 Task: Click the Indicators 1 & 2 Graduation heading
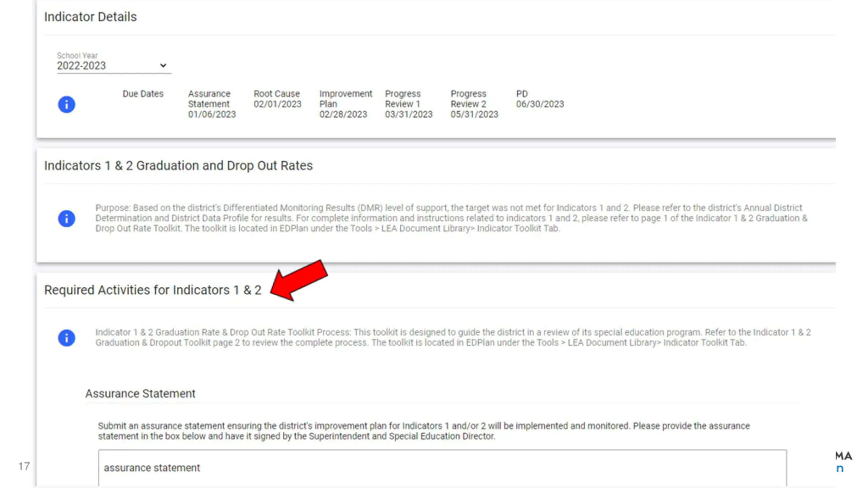pyautogui.click(x=178, y=166)
